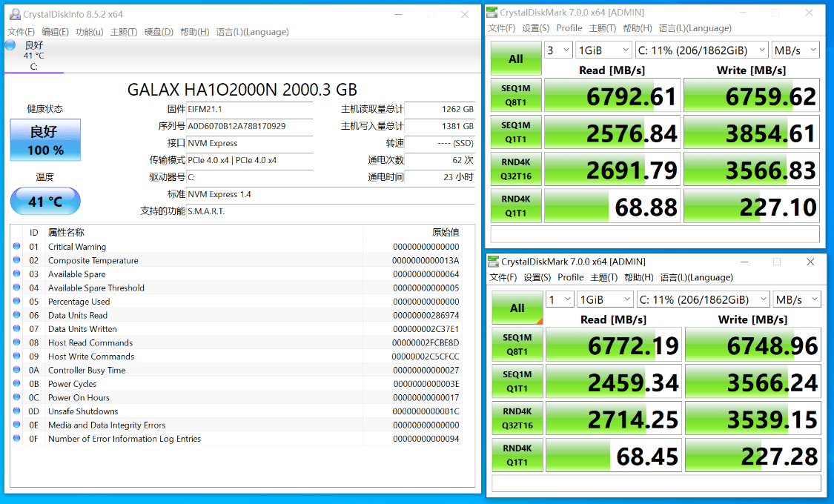Open MB/s unit dropdown in upper CrystalDiskMark
Image resolution: width=834 pixels, height=504 pixels.
pyautogui.click(x=795, y=50)
